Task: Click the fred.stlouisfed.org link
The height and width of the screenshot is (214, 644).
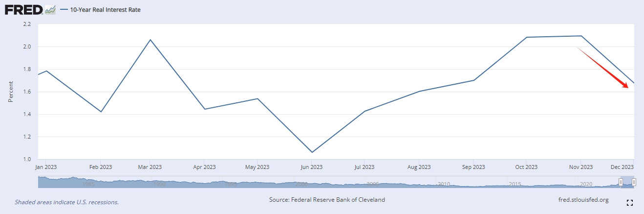Action: 583,200
